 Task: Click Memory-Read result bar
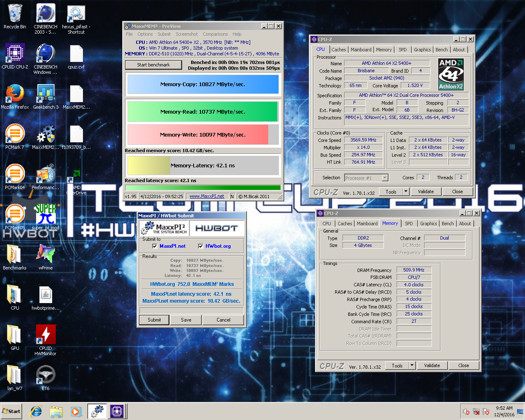[203, 112]
